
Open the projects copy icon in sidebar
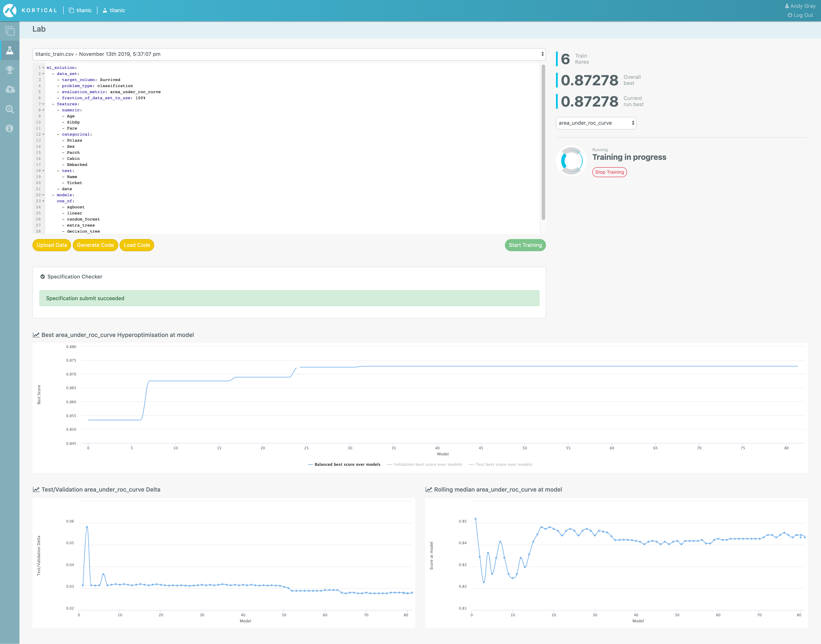coord(10,31)
